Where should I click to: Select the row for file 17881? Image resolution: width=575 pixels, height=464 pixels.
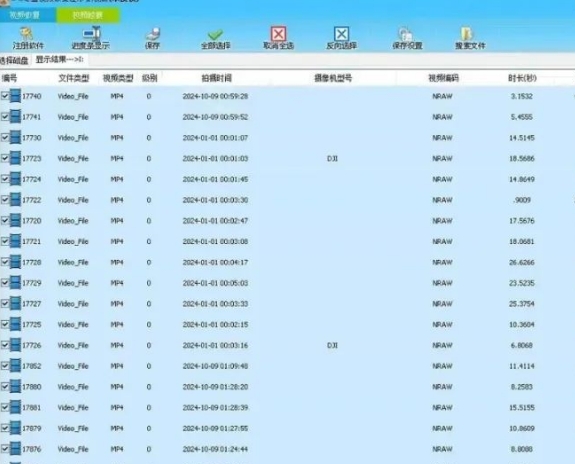click(x=288, y=408)
